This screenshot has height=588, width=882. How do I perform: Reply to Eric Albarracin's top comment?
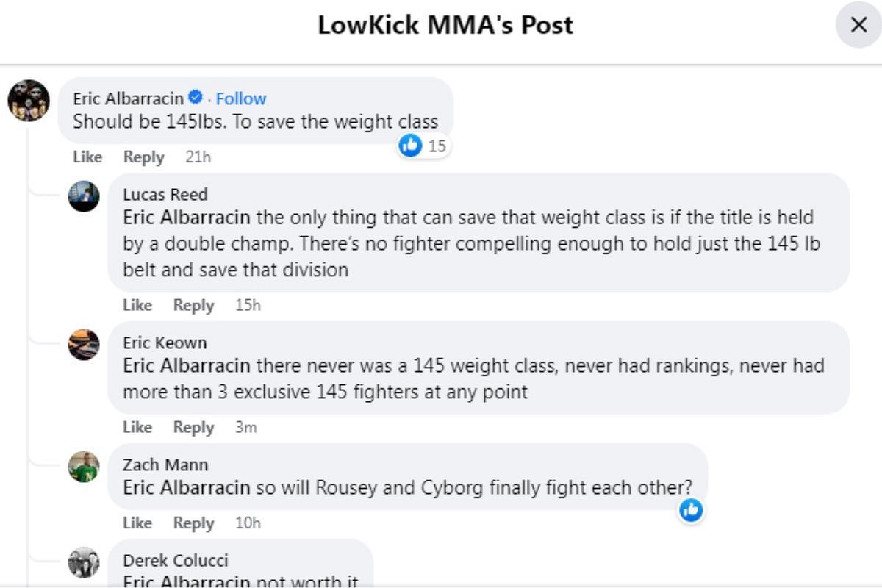[x=143, y=157]
